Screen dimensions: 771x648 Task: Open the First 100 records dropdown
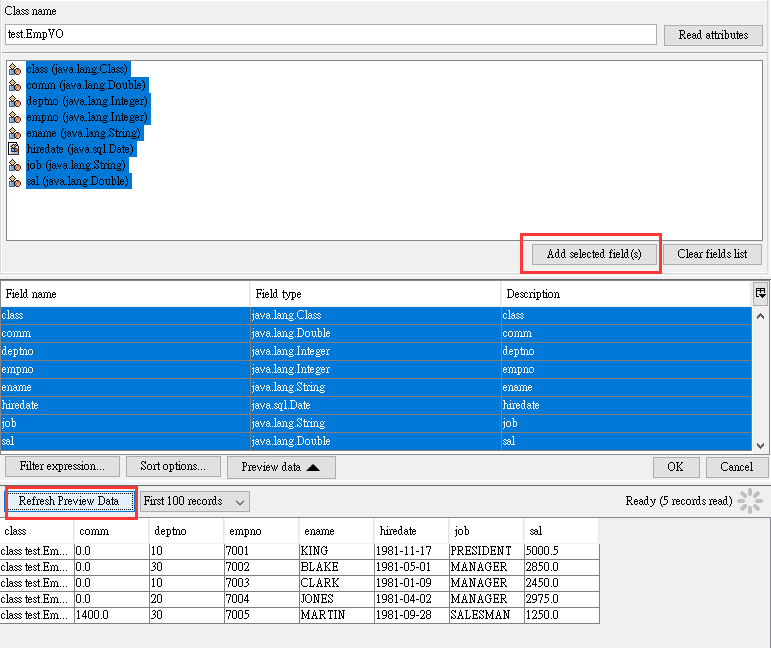[x=194, y=501]
